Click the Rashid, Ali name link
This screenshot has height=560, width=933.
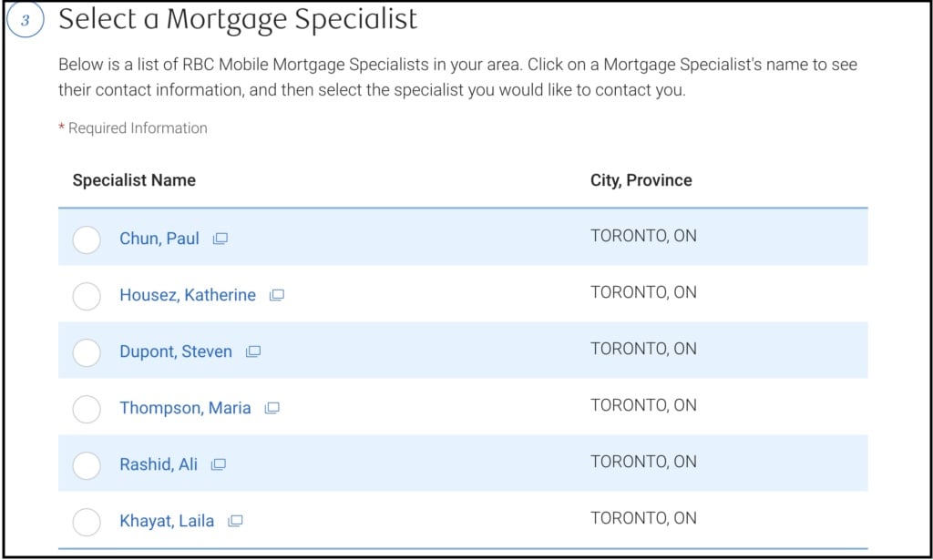click(159, 464)
